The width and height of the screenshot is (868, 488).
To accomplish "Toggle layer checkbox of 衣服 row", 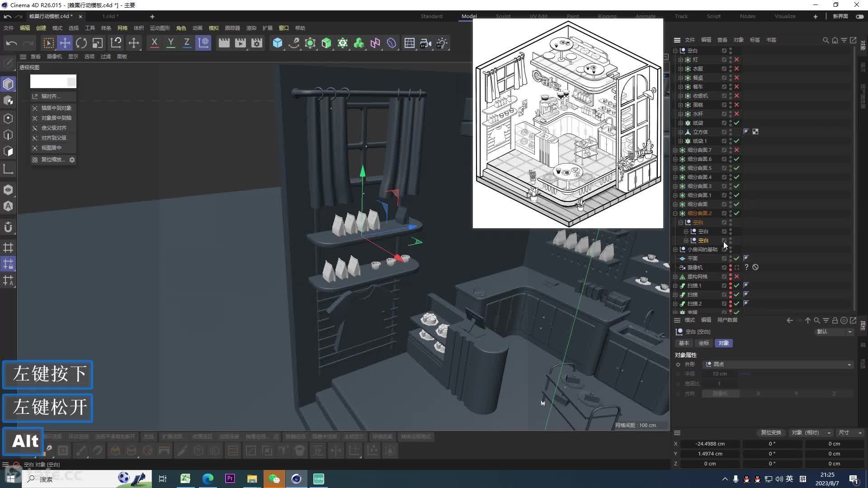I will (x=724, y=69).
